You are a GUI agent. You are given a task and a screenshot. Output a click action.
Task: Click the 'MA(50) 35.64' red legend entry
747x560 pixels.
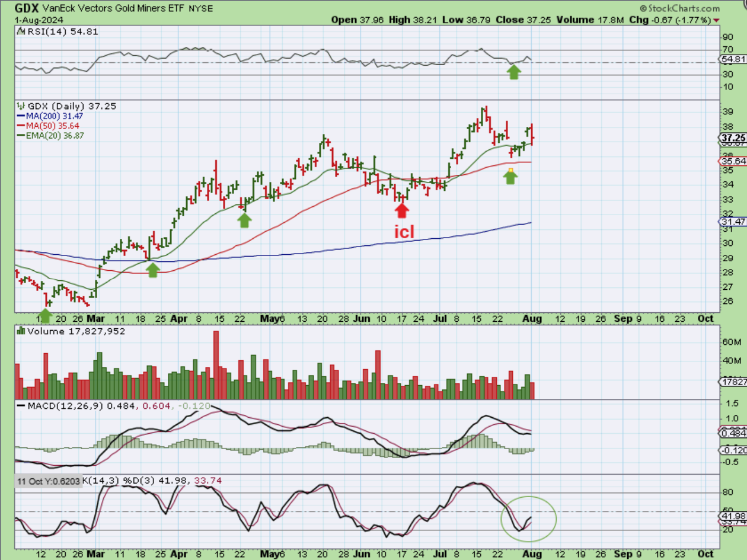tap(48, 126)
